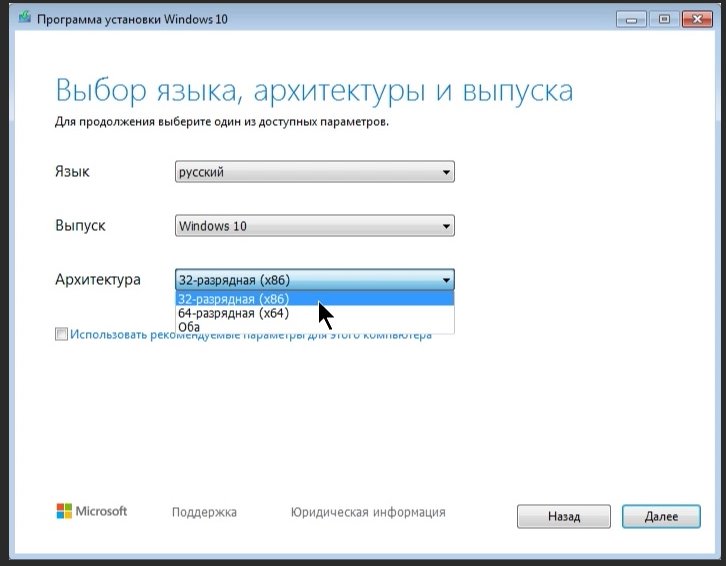Viewport: 726px width, 566px height.
Task: Open Юридическая информация link
Action: click(x=368, y=512)
